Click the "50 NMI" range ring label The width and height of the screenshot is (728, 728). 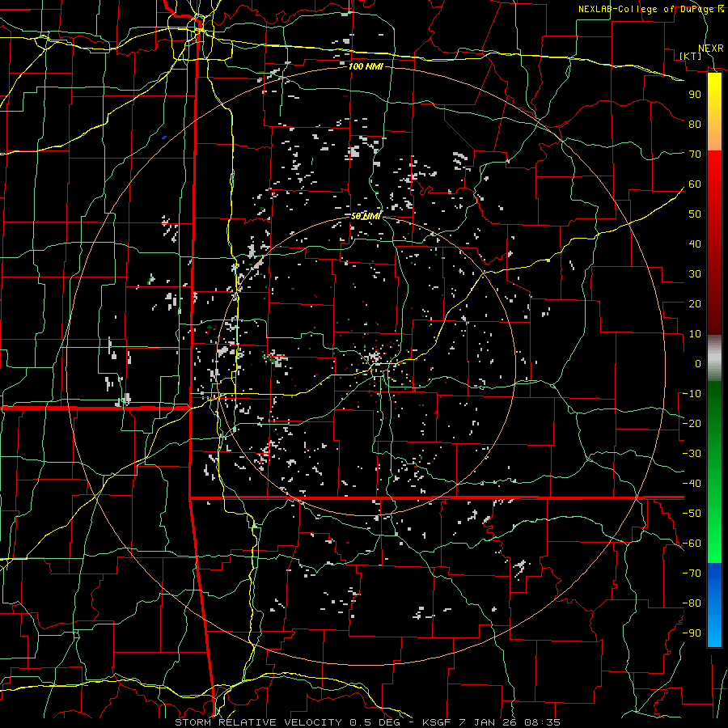coord(366,216)
